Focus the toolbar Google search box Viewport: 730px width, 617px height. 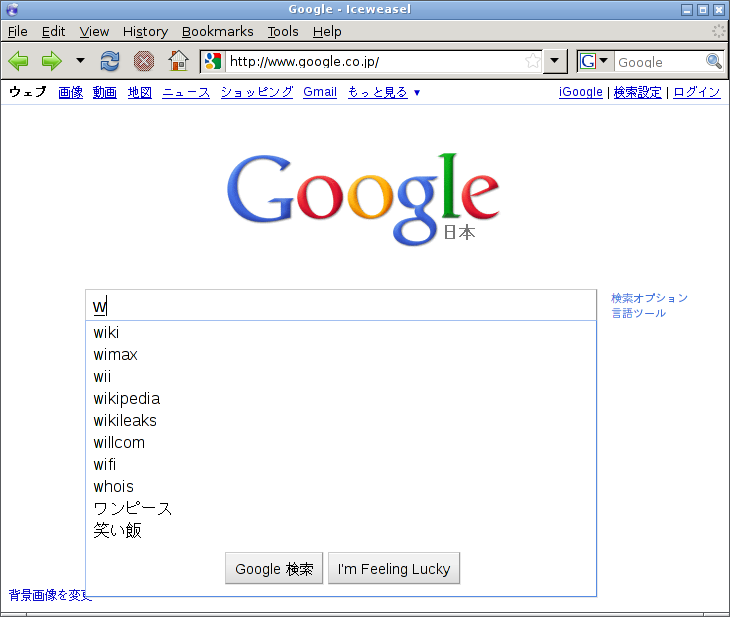(659, 61)
